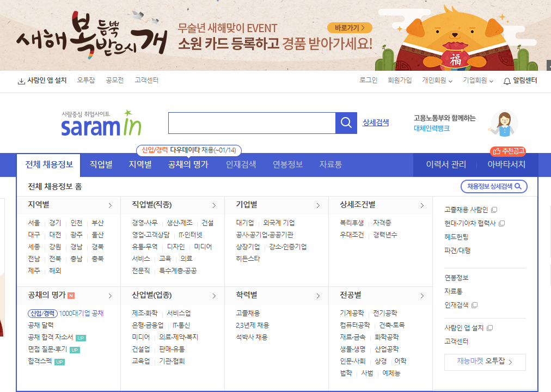The image size is (551, 392).
Task: Select the 직업별 navigation tab
Action: tap(101, 164)
